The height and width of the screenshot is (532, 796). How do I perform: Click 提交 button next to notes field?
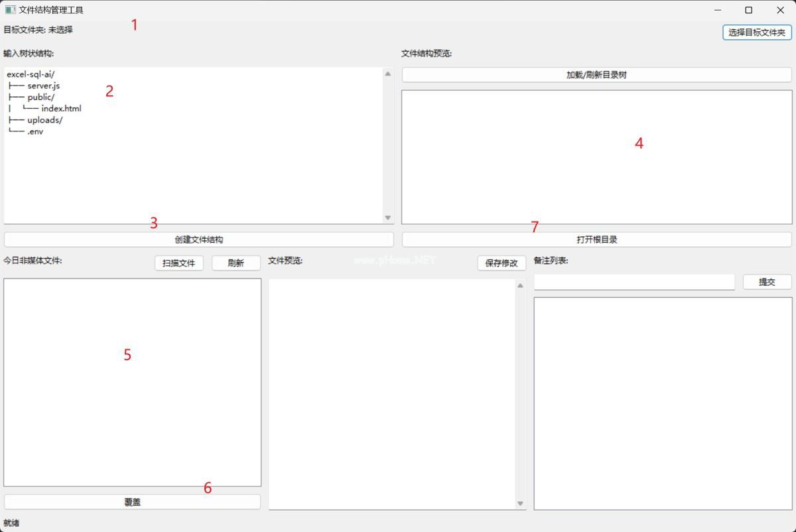point(767,282)
